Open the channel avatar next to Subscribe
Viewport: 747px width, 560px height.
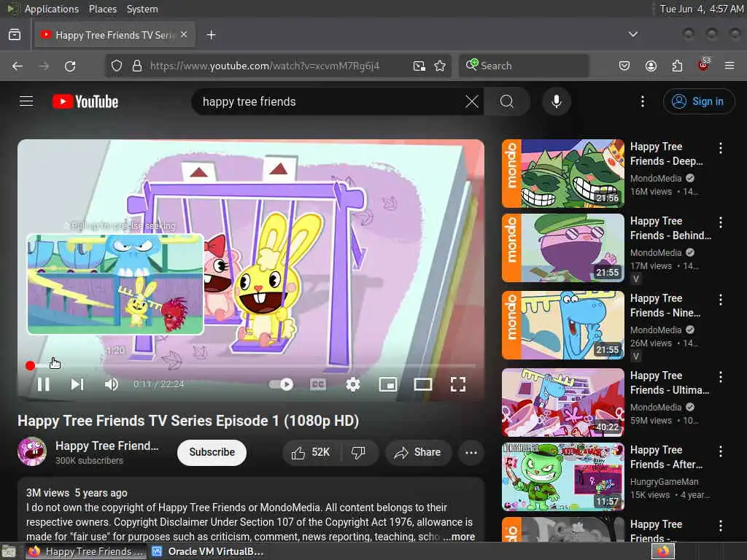32,451
